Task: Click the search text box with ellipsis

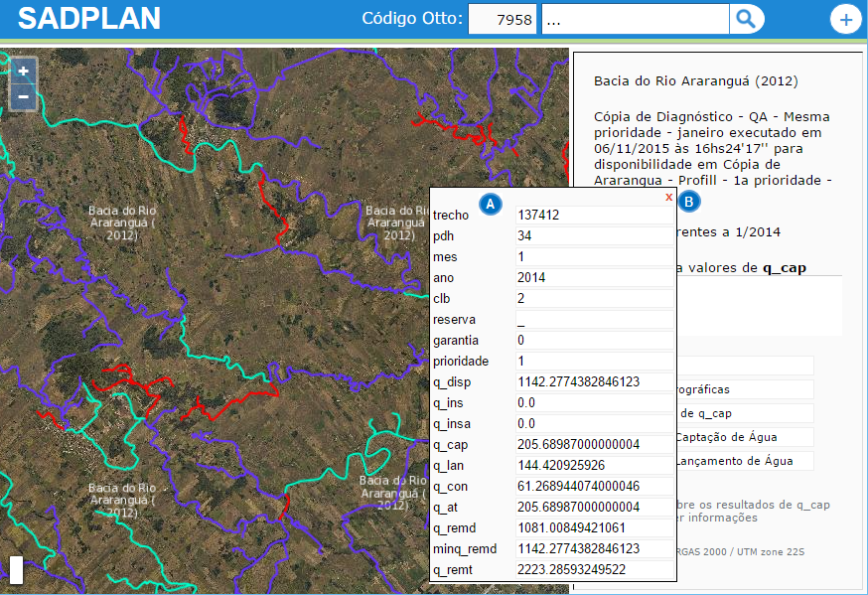Action: (636, 19)
